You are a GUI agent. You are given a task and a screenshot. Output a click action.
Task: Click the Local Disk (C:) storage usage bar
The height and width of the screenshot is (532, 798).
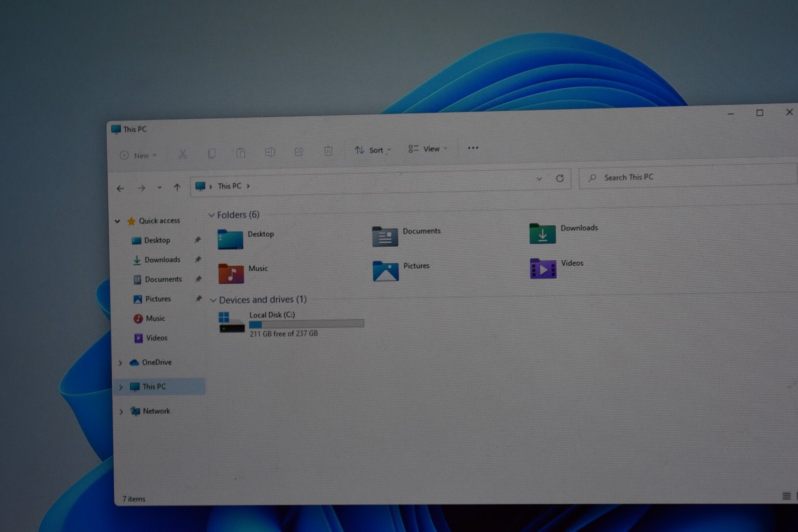click(307, 324)
